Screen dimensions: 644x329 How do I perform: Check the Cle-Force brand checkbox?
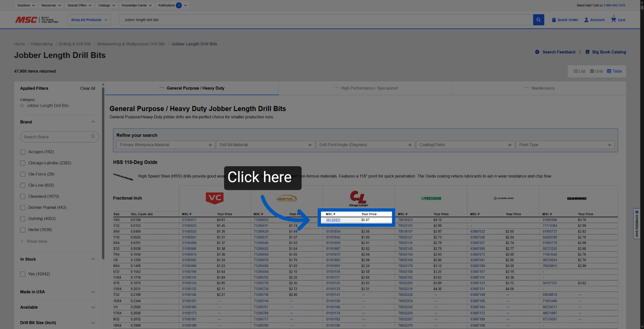click(23, 174)
